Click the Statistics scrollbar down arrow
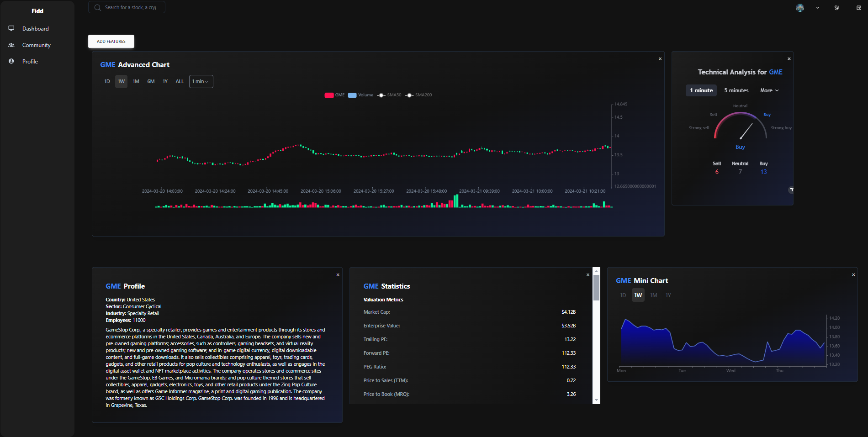Image resolution: width=868 pixels, height=437 pixels. tap(596, 400)
